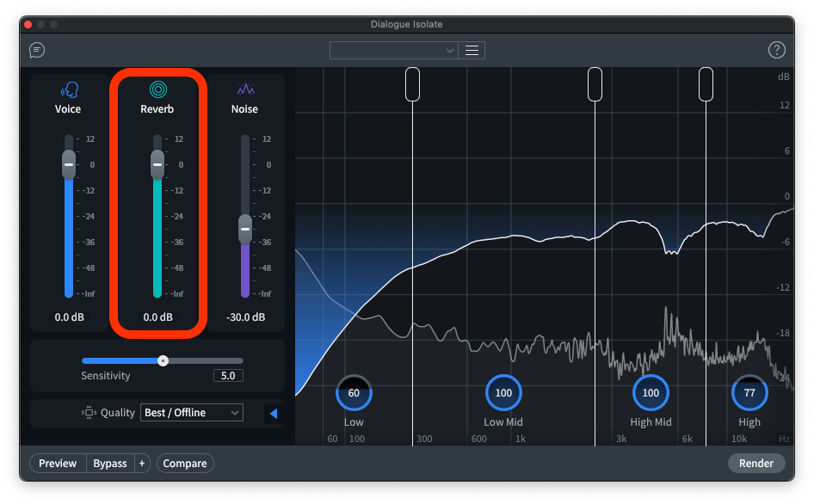Screen dimensions: 814x504
Task: Open the preset selection dropdown
Action: (x=394, y=51)
